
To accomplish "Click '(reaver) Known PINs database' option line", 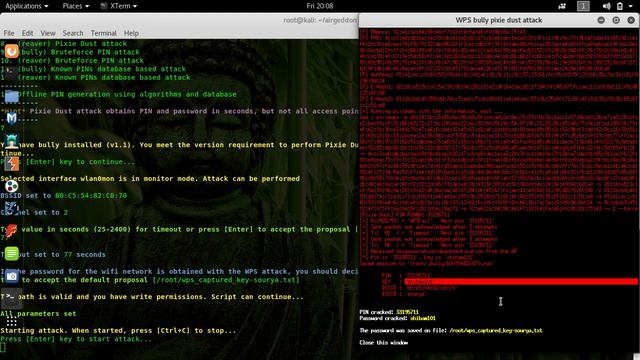I will coord(104,77).
